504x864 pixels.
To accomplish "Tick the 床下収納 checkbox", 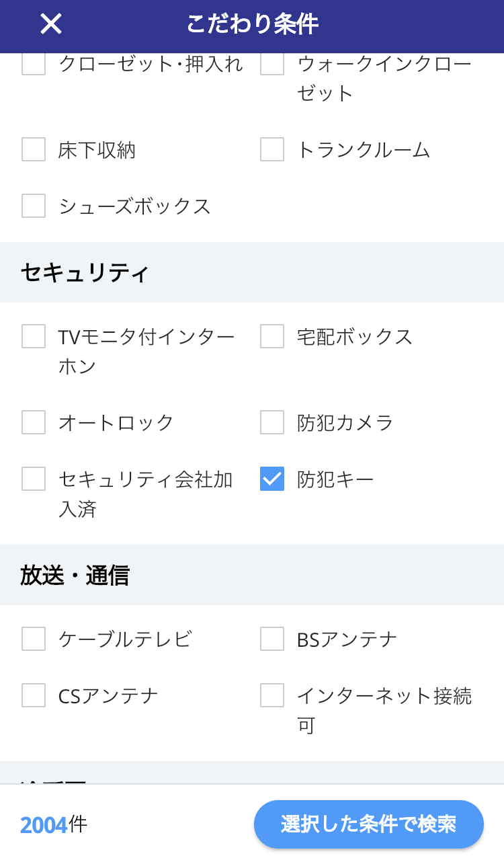I will click(34, 149).
